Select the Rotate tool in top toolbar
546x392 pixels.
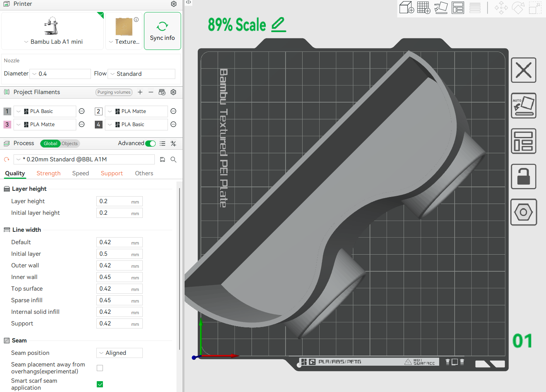click(x=518, y=8)
